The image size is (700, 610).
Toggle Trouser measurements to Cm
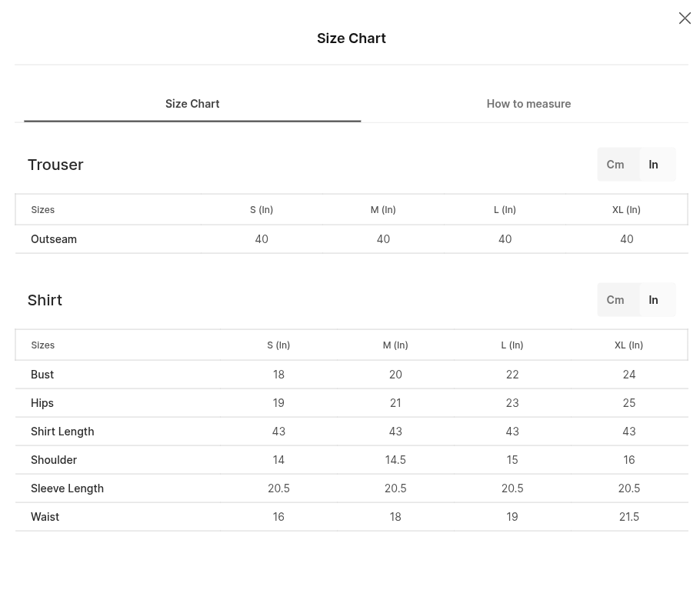615,165
